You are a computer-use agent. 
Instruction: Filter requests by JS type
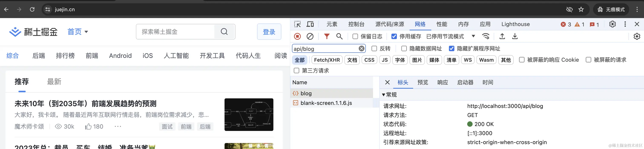(x=385, y=60)
